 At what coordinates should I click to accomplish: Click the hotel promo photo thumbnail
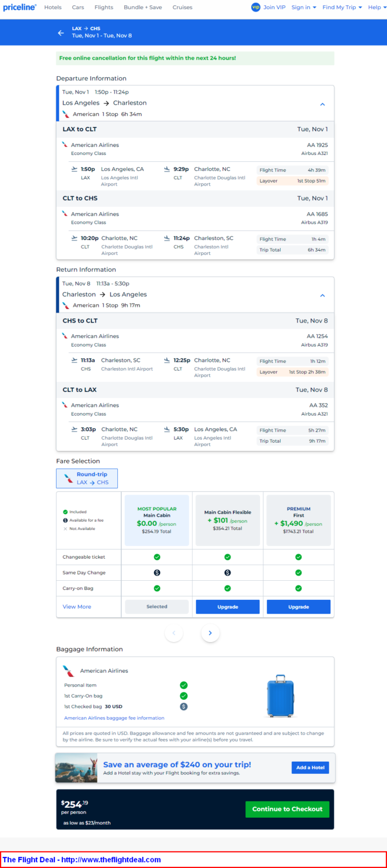coord(76,768)
